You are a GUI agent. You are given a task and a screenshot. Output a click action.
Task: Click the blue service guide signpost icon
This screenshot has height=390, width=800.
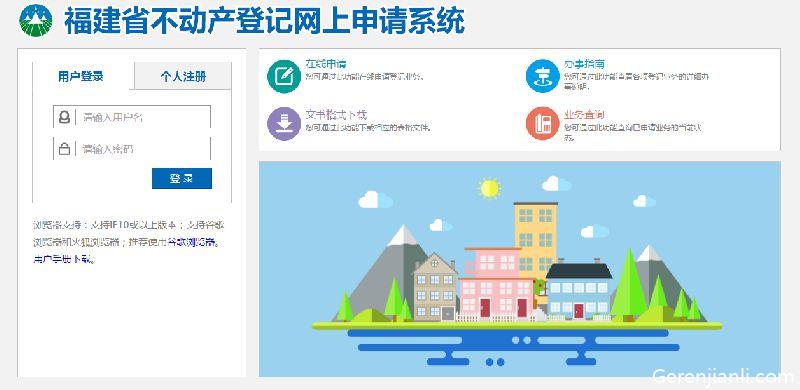point(542,77)
